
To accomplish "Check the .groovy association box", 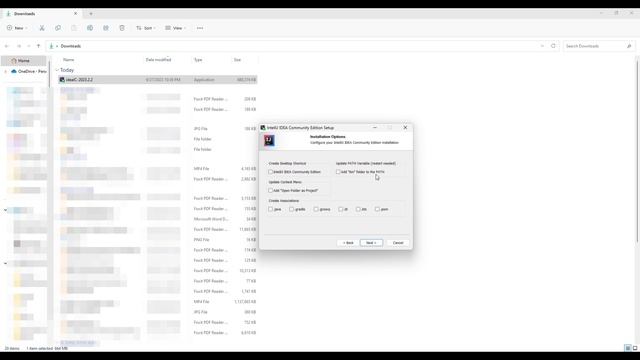I will pyautogui.click(x=316, y=209).
